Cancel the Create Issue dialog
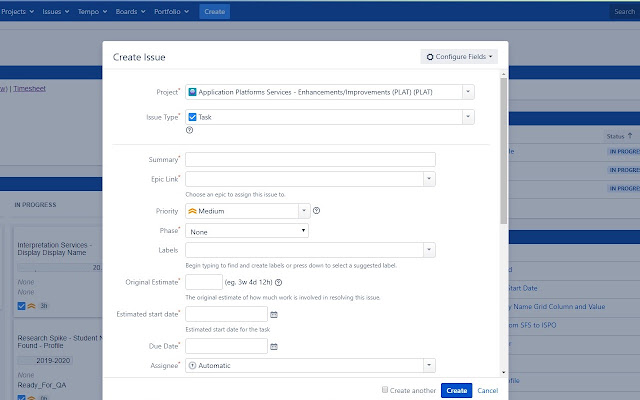Screen dimensions: 640x400 (x=488, y=391)
